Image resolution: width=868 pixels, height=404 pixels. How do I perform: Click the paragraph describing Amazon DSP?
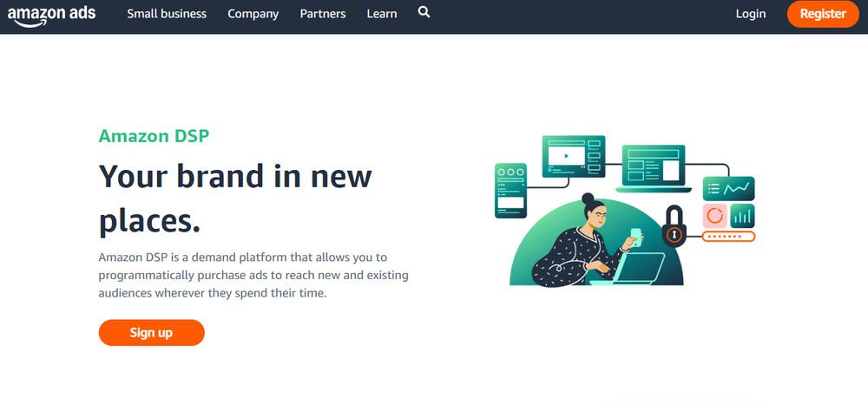coord(253,275)
